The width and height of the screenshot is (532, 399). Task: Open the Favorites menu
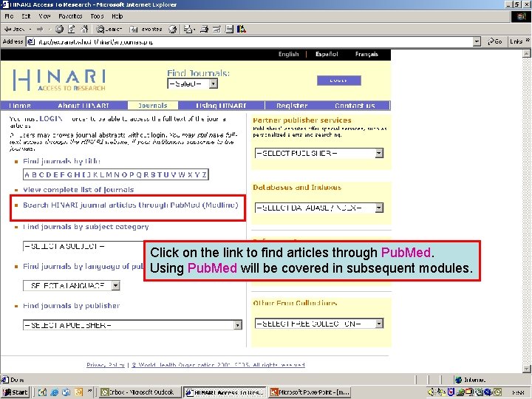(70, 16)
